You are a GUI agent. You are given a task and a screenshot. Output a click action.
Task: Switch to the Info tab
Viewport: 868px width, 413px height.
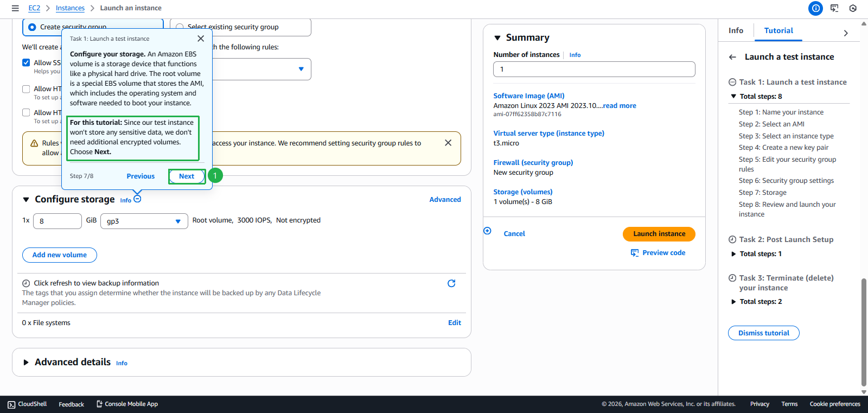736,31
